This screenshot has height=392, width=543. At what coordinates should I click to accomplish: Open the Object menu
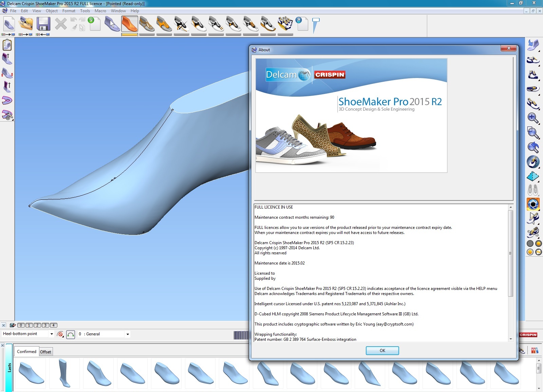tap(52, 11)
